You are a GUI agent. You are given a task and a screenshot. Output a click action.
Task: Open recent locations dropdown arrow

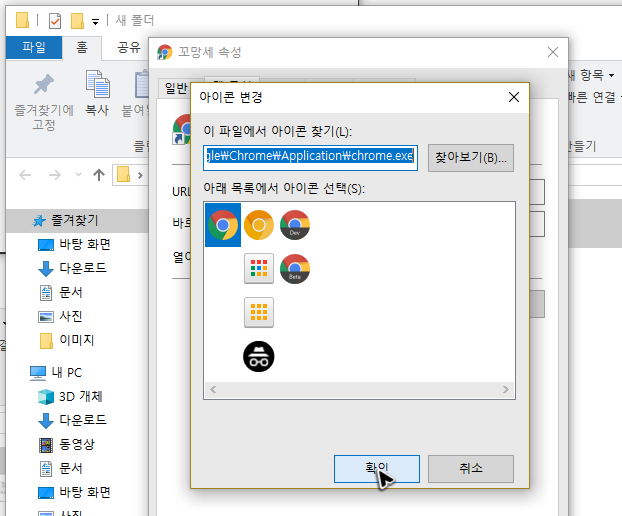[x=78, y=175]
